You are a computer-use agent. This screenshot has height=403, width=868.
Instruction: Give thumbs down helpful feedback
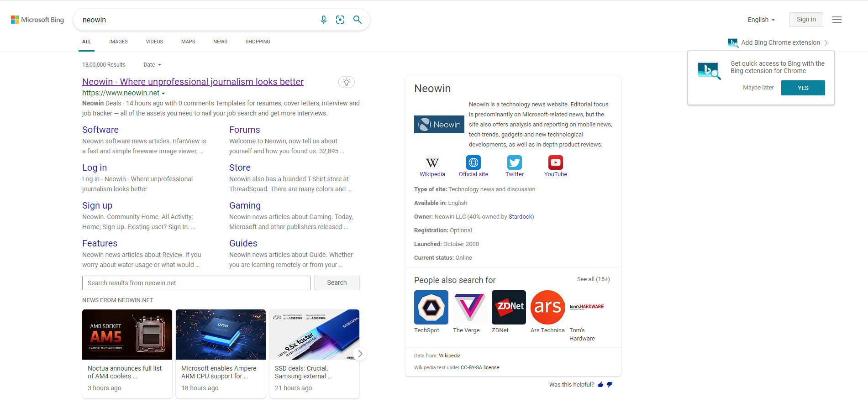tap(610, 385)
